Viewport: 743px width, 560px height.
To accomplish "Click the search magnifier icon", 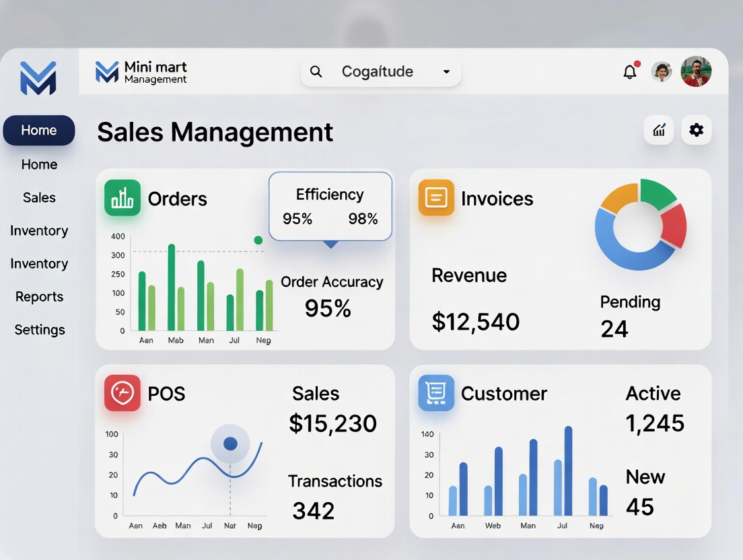I will click(316, 71).
